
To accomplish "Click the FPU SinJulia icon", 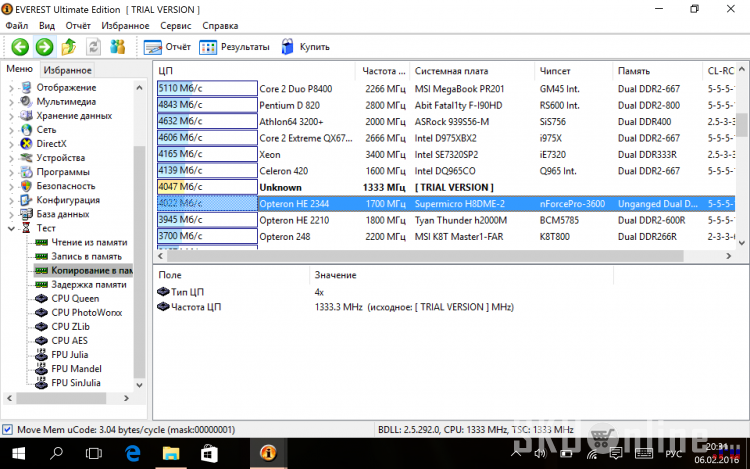I will (x=42, y=383).
